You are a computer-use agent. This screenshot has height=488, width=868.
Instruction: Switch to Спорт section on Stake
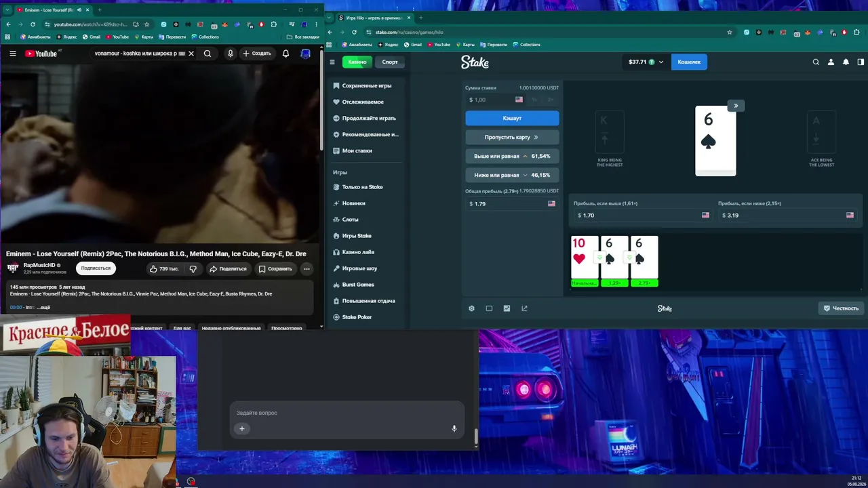[x=390, y=62]
